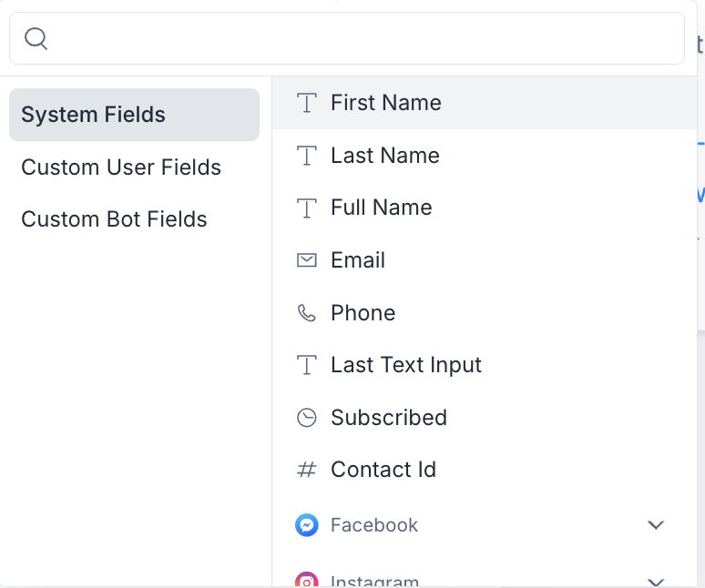
Task: Click the envelope icon beside Email
Action: 307,260
